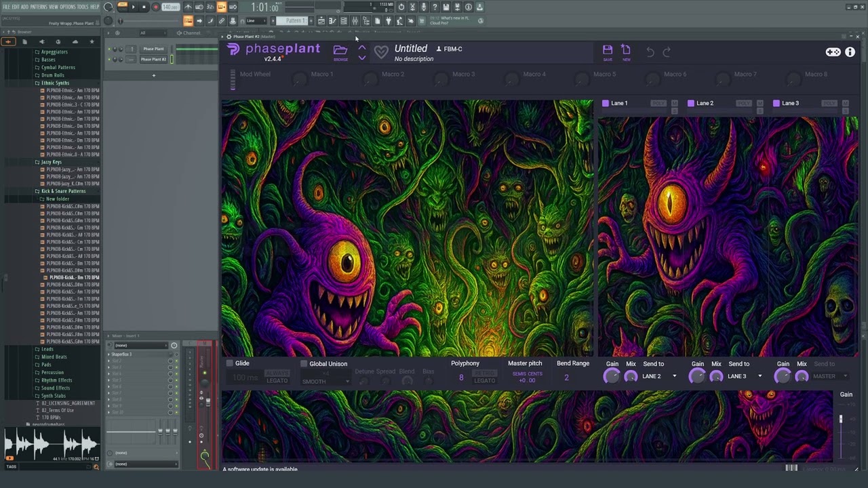This screenshot has width=868, height=488.
Task: Enable the Glide checkbox
Action: coord(230,363)
